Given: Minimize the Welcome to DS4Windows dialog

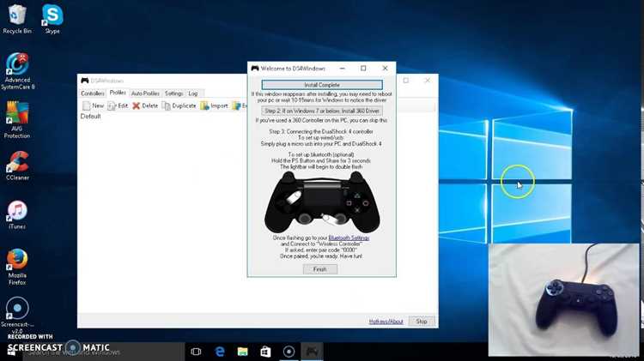Looking at the screenshot, I should point(342,69).
